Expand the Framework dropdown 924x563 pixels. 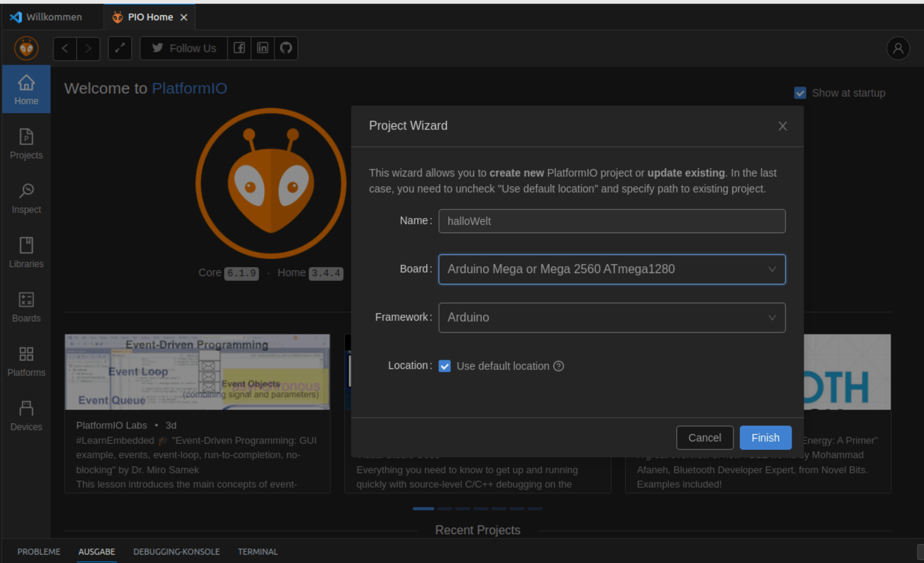coord(611,318)
